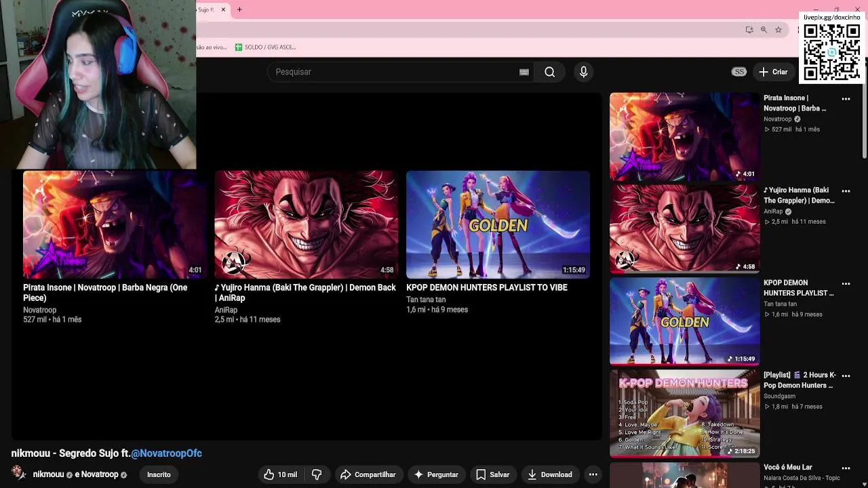Open the SOLDO / GVG ASCE bookmark
This screenshot has height=488, width=868.
pyautogui.click(x=265, y=47)
